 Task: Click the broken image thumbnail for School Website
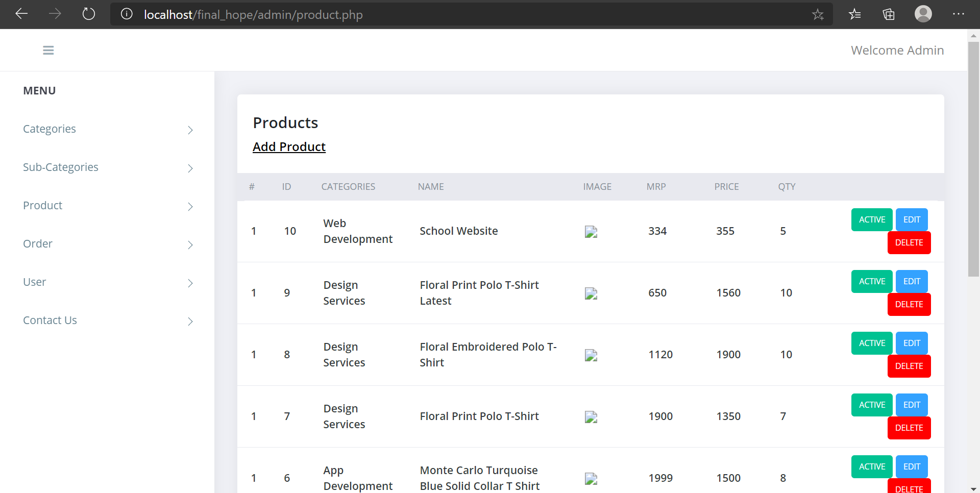click(x=590, y=231)
